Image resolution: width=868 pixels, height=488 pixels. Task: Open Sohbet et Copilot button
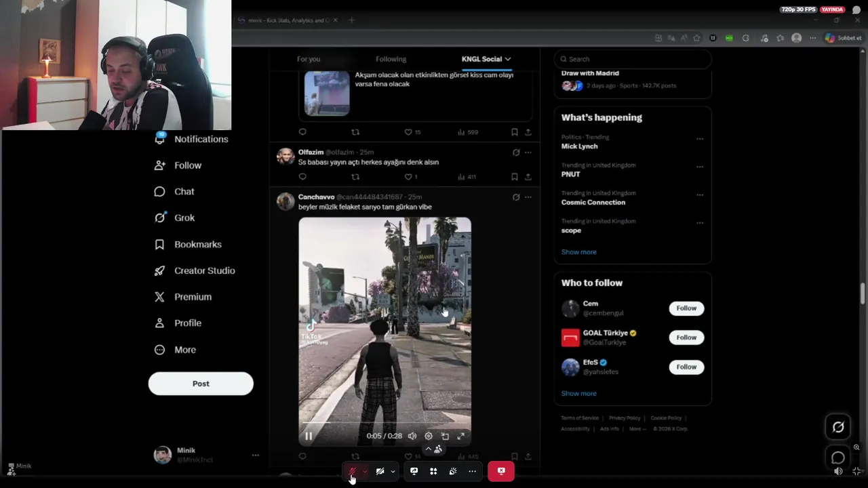tap(843, 38)
